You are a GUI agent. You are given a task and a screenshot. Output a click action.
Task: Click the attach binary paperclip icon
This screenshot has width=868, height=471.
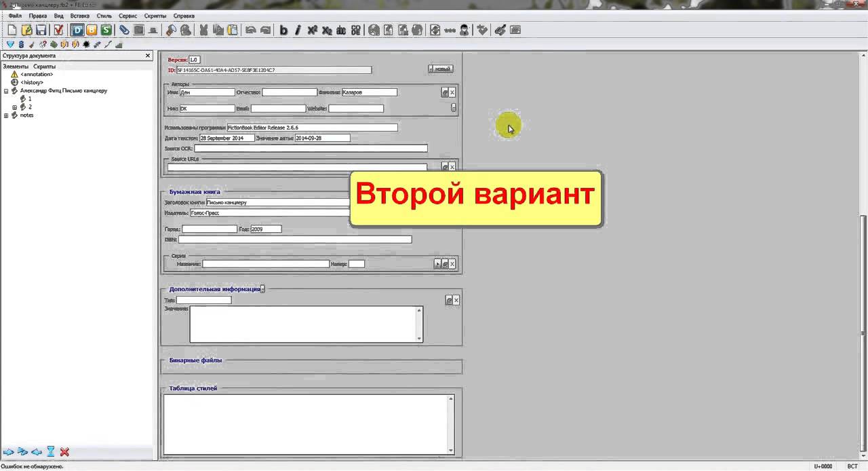coord(124,30)
